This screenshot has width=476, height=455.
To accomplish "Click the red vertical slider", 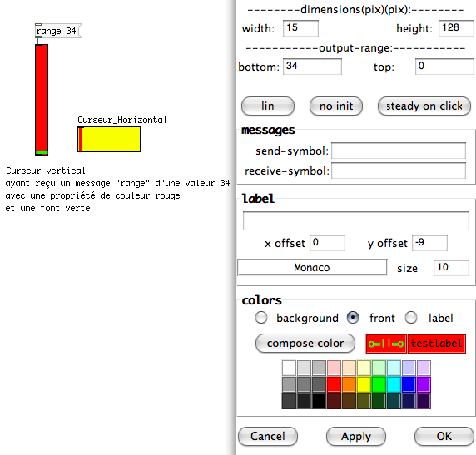I will (42, 100).
